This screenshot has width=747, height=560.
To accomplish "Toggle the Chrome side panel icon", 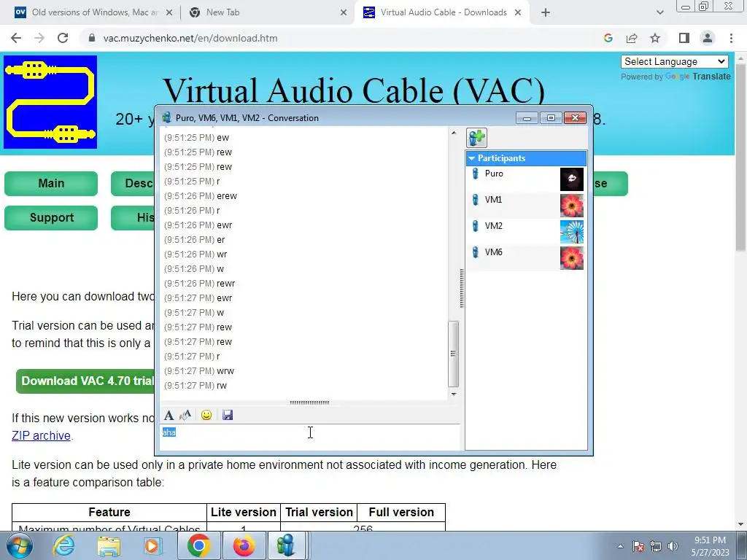I will [x=684, y=38].
